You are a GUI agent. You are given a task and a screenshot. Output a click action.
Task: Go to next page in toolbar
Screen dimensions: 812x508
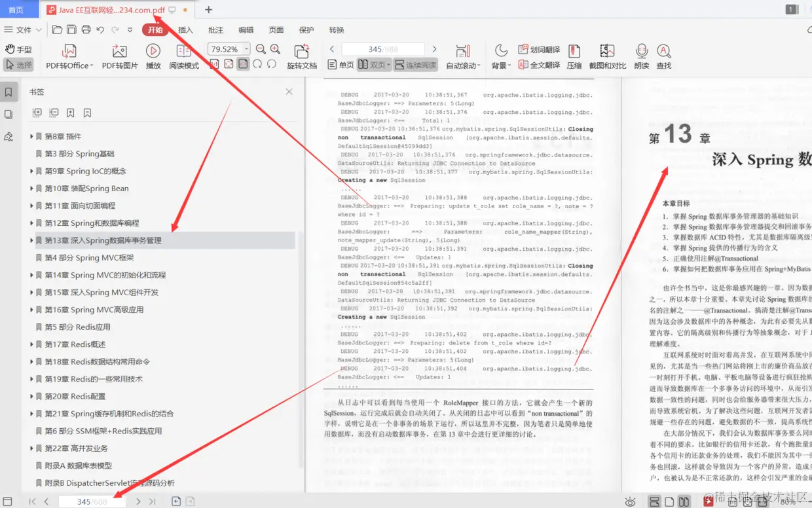[x=434, y=49]
